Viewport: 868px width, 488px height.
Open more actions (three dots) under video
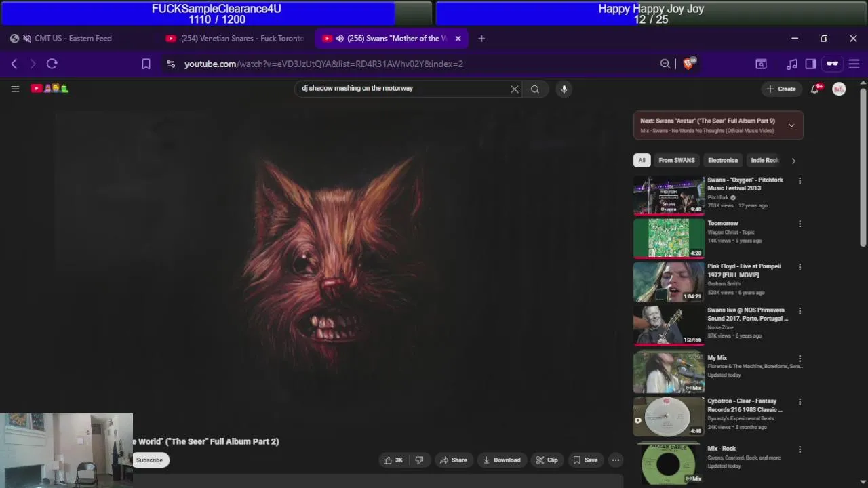(616, 460)
